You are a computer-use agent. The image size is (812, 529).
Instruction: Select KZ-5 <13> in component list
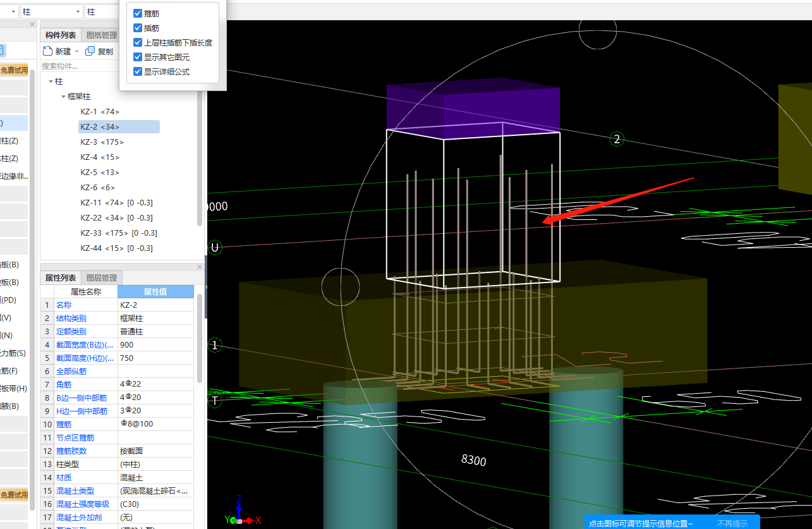[100, 173]
